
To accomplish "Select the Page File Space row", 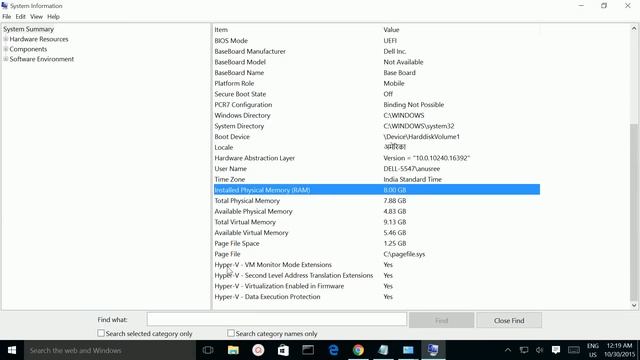I will pos(377,243).
